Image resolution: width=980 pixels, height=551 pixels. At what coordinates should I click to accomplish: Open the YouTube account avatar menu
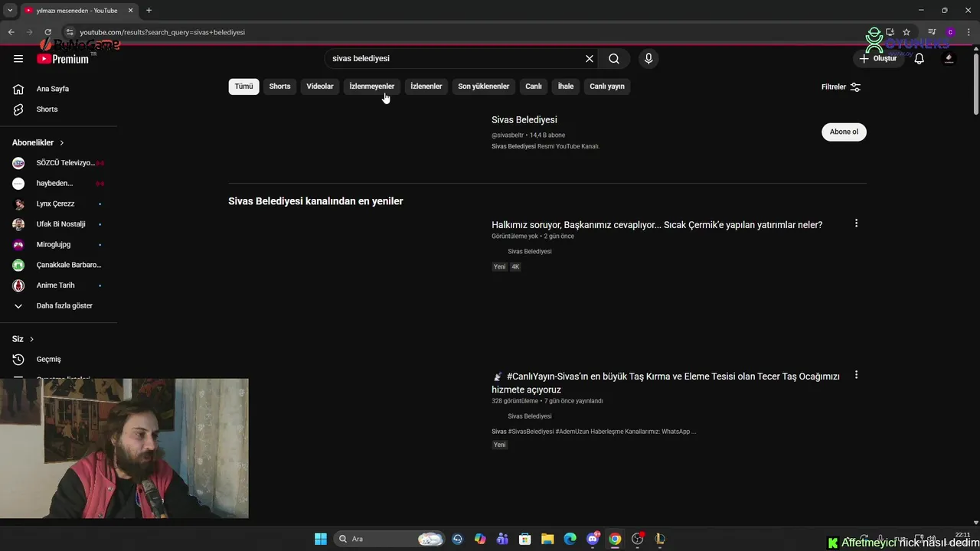(949, 58)
